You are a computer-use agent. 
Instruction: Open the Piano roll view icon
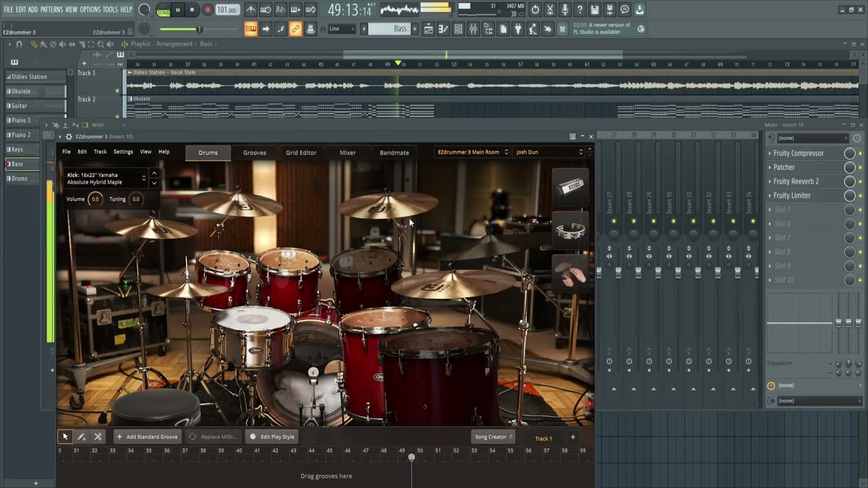pyautogui.click(x=443, y=29)
